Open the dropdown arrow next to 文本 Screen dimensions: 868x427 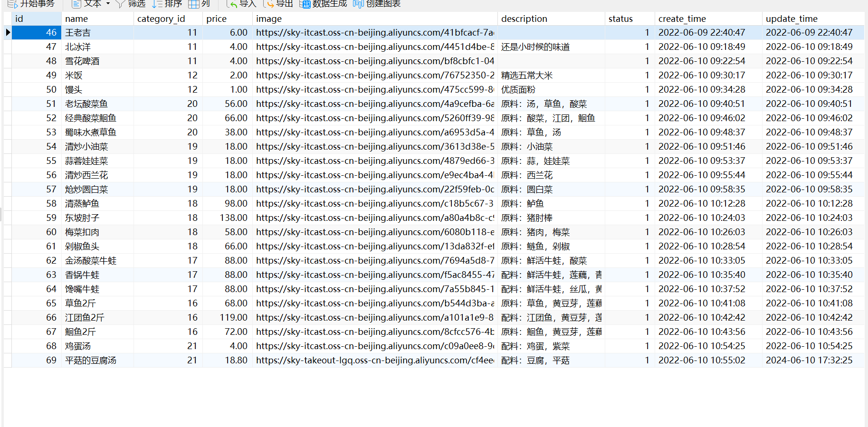(108, 4)
